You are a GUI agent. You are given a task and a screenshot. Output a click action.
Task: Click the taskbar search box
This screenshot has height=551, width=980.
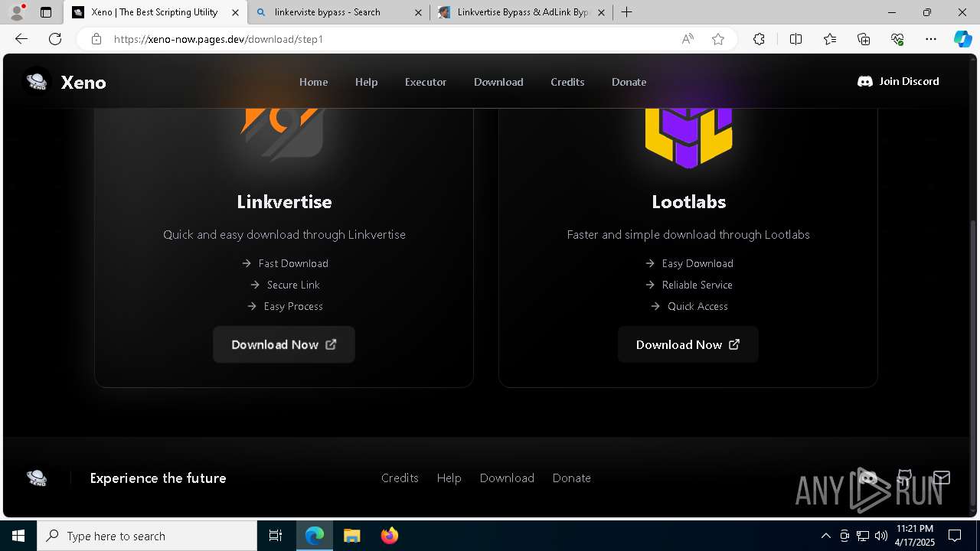(147, 536)
